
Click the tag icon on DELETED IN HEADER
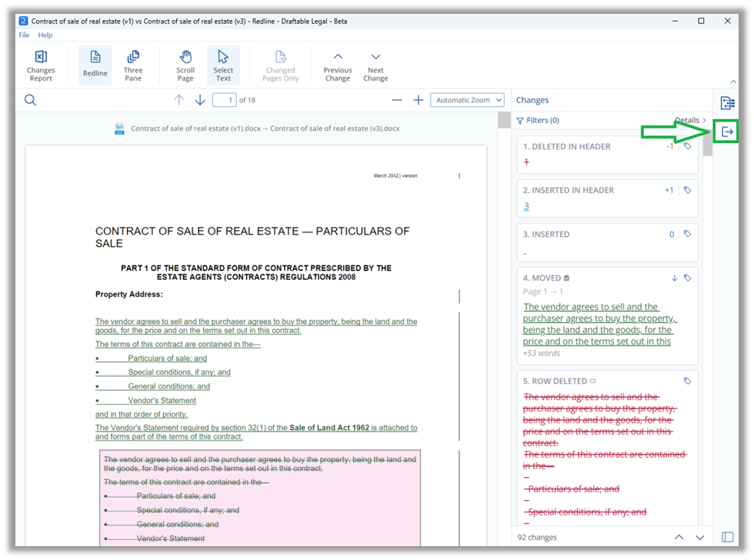coord(687,146)
